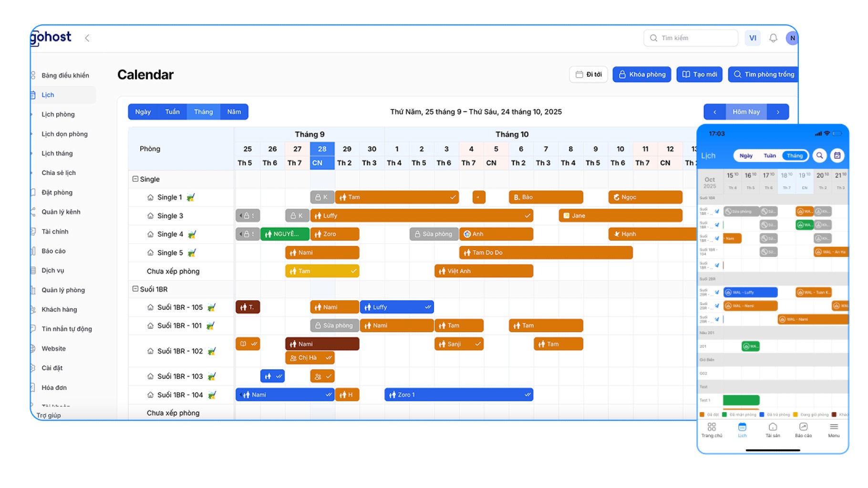
Task: Click the Tài chính sidebar icon
Action: (x=32, y=231)
